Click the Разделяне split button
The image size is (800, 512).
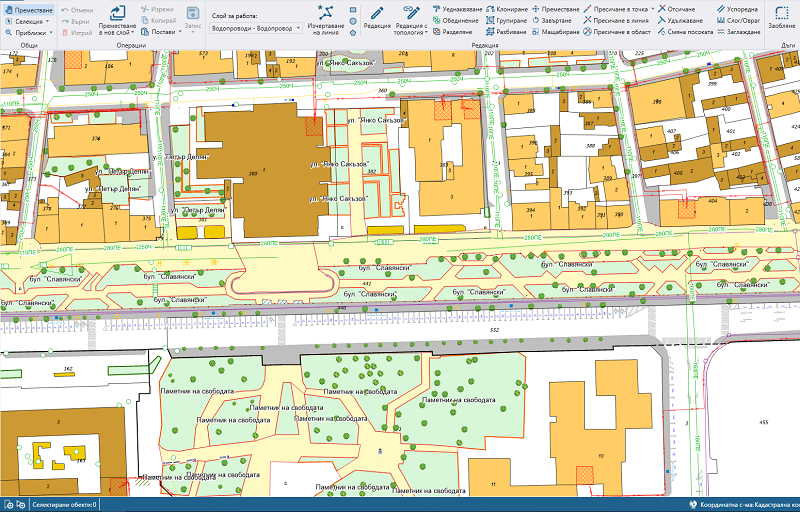(x=456, y=32)
